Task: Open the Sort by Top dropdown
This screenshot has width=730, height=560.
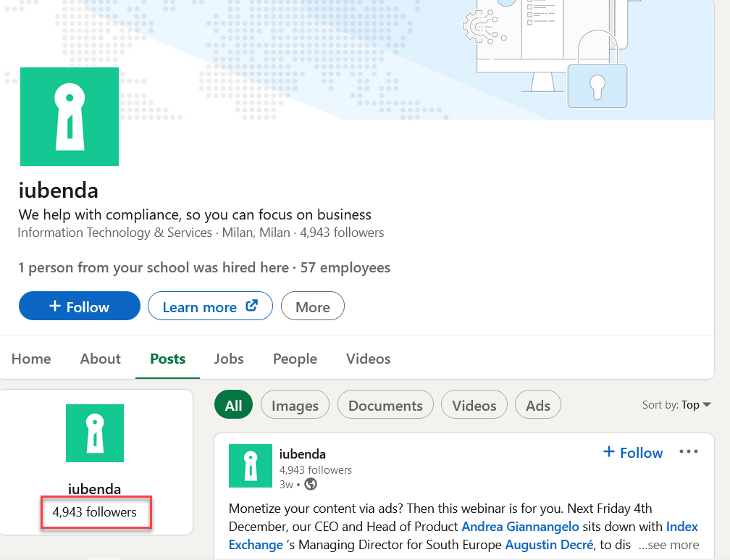Action: [x=676, y=405]
